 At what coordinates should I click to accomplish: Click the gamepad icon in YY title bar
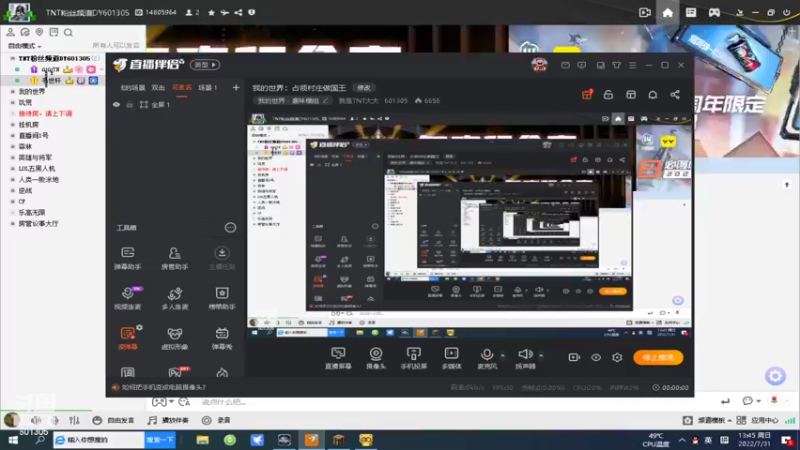pos(714,13)
